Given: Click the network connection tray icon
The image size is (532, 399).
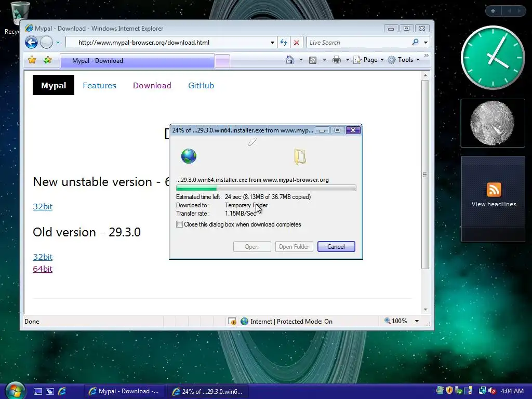Looking at the screenshot, I should (x=482, y=391).
